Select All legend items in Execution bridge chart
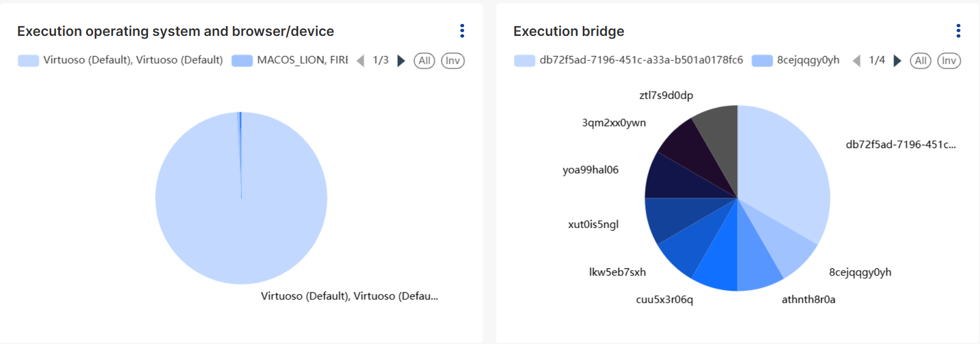This screenshot has width=980, height=344. tap(921, 60)
